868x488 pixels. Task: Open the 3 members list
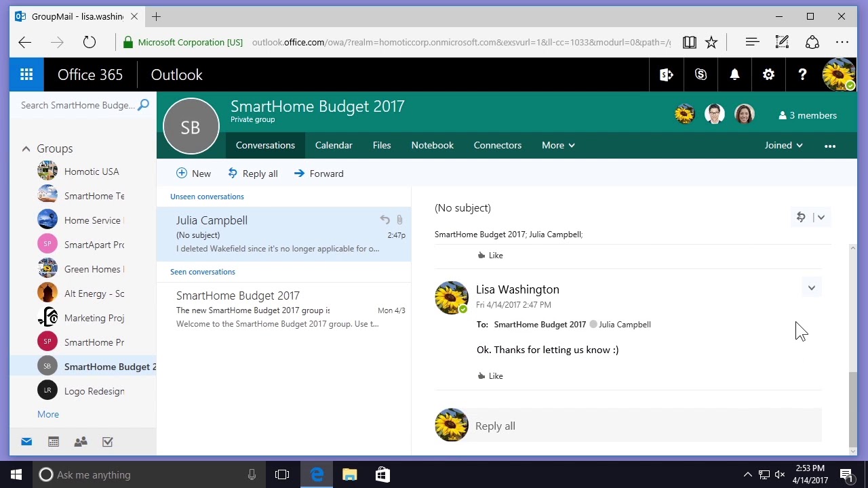808,115
